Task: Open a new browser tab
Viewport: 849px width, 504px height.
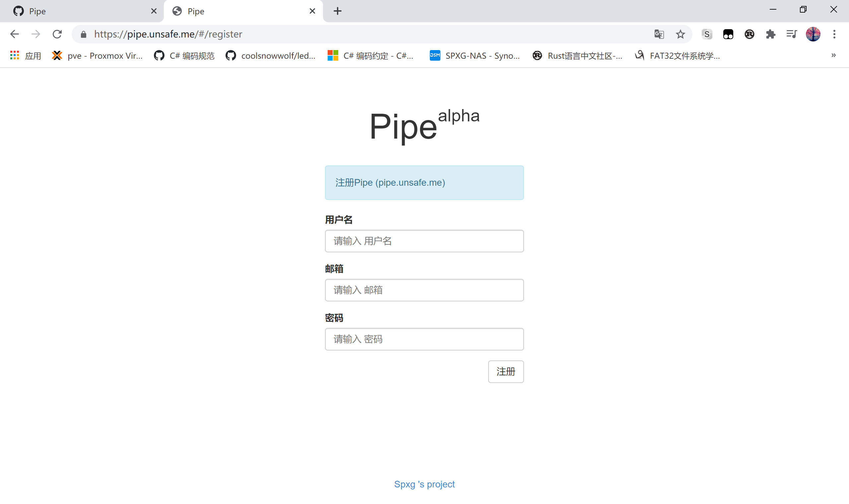Action: [x=337, y=11]
